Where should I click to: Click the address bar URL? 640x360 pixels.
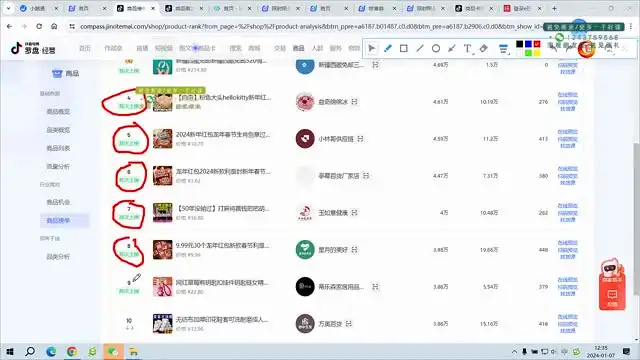tap(310, 26)
